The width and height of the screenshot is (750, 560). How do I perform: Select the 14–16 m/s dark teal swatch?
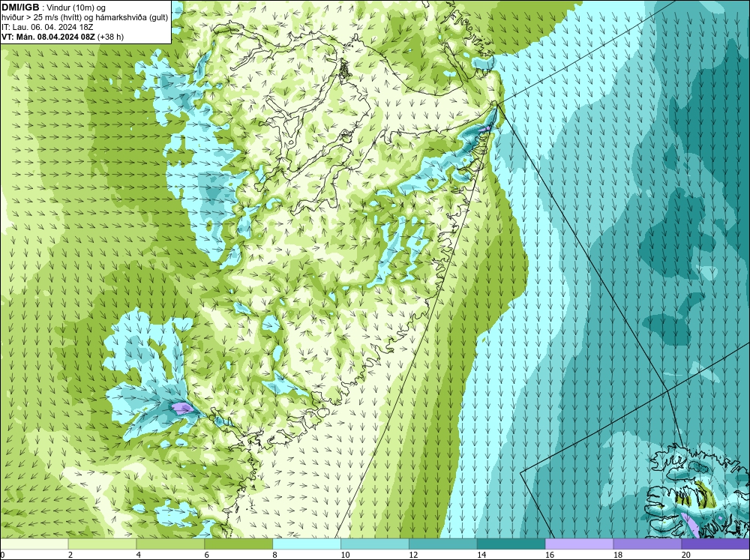tap(511, 544)
